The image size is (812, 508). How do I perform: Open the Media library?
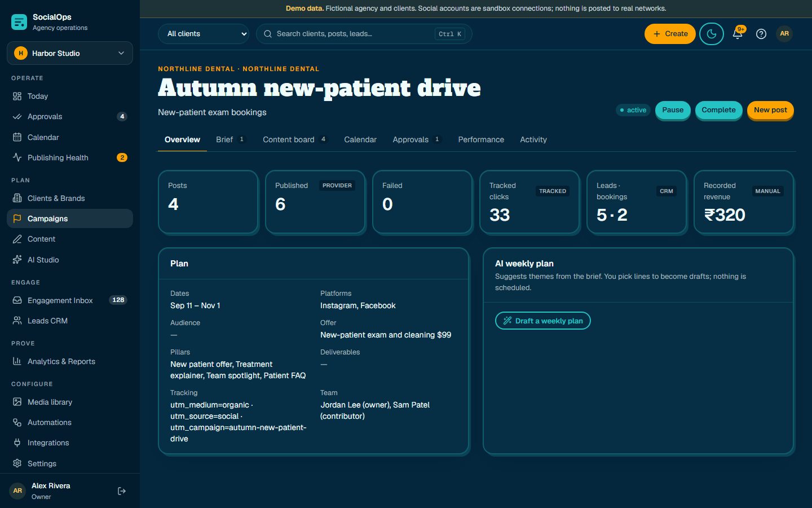(x=70, y=402)
